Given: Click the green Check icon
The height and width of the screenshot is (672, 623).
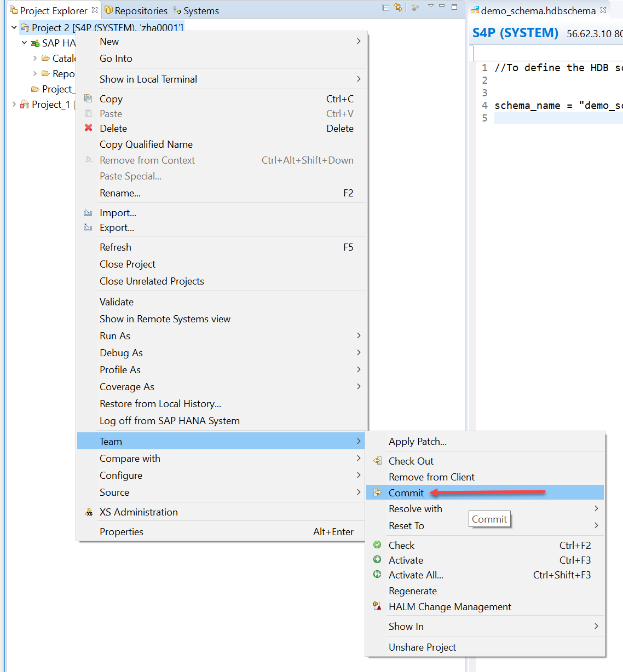Looking at the screenshot, I should 377,545.
